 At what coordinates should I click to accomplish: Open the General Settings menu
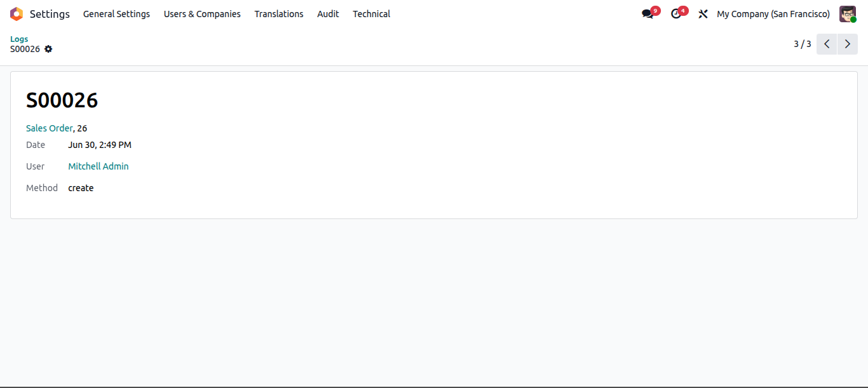coord(116,14)
